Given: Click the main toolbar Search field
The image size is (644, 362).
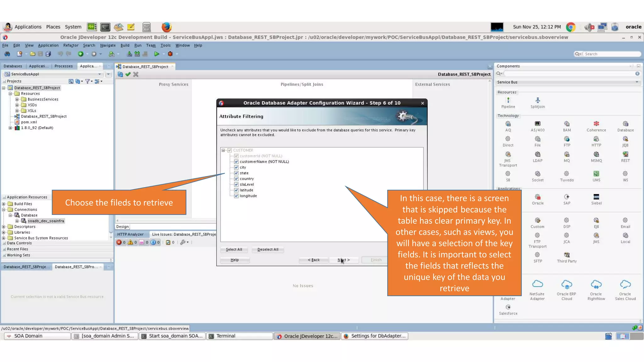Looking at the screenshot, I should [612, 54].
